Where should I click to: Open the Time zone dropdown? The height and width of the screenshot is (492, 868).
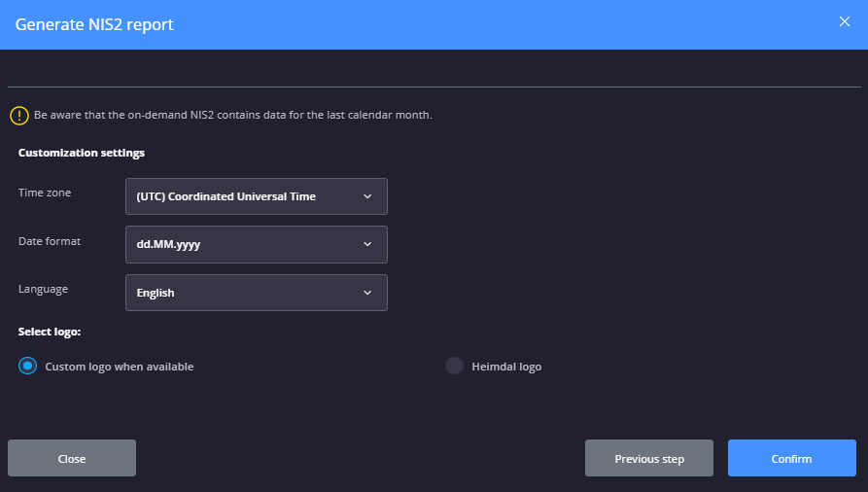point(257,196)
